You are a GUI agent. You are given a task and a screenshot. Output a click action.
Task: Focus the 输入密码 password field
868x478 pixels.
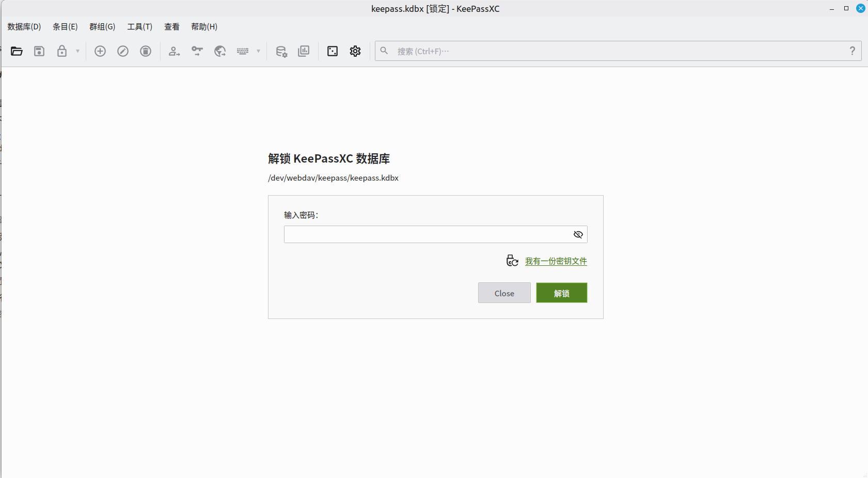(x=426, y=234)
